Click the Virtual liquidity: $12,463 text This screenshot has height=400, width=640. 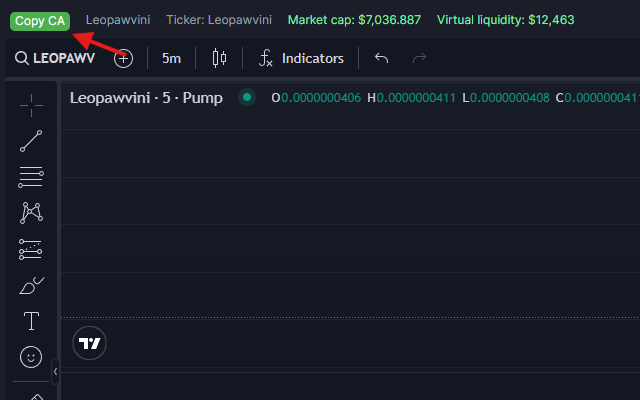[x=506, y=20]
